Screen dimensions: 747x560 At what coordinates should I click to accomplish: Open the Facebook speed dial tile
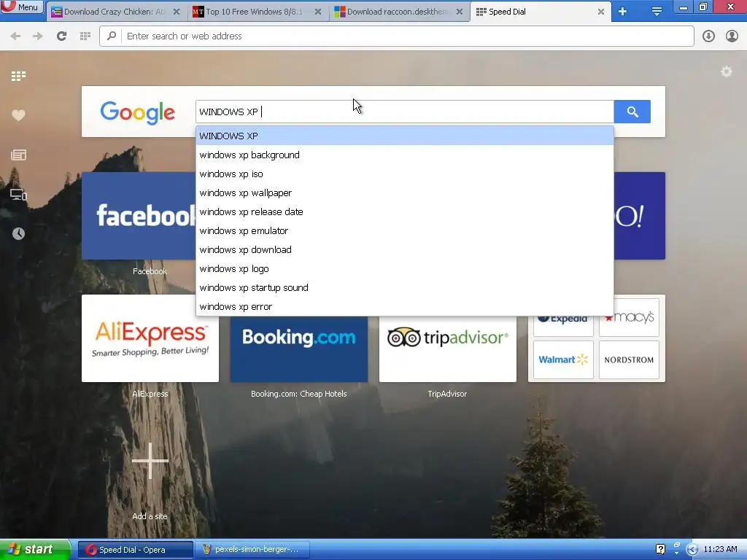[x=139, y=216]
